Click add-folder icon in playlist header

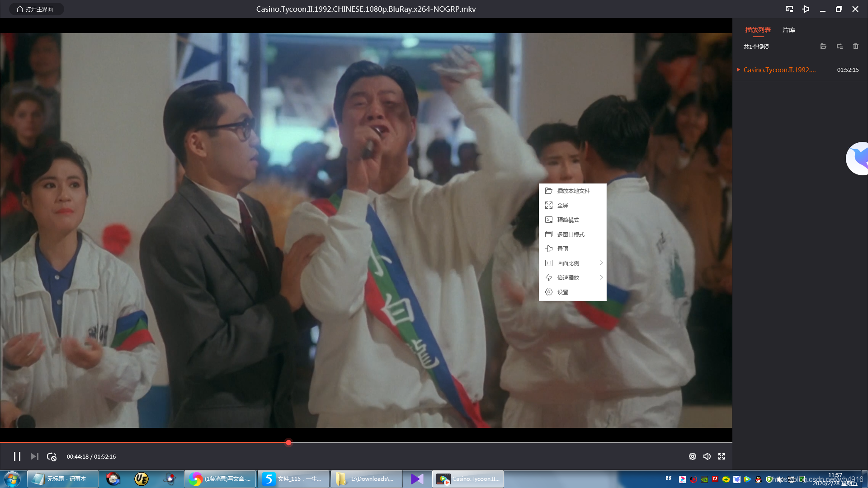click(x=823, y=46)
